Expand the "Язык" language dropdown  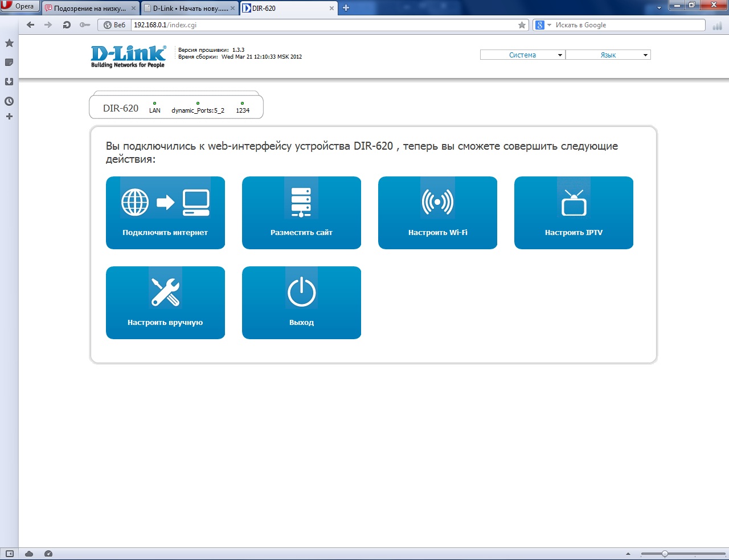(x=608, y=55)
